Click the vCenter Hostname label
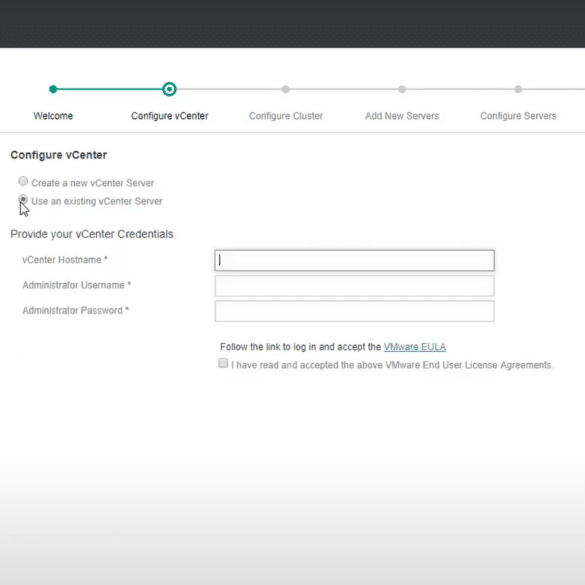The width and height of the screenshot is (585, 585). tap(65, 260)
